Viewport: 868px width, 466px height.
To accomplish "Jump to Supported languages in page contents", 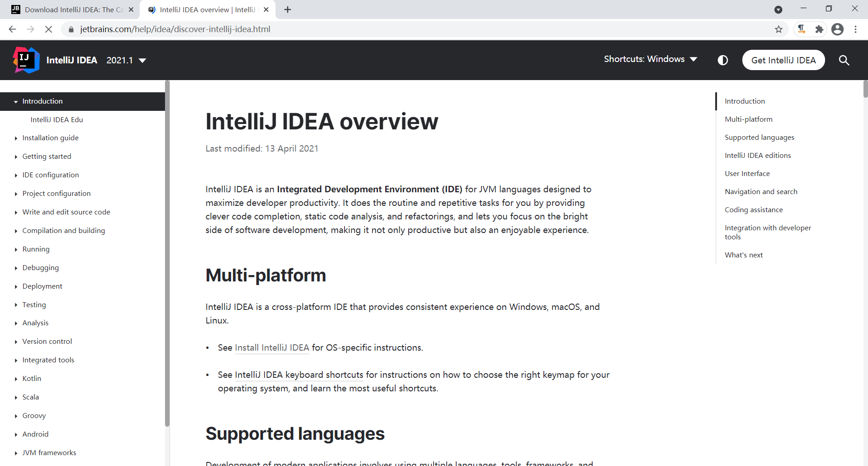I will pyautogui.click(x=759, y=138).
